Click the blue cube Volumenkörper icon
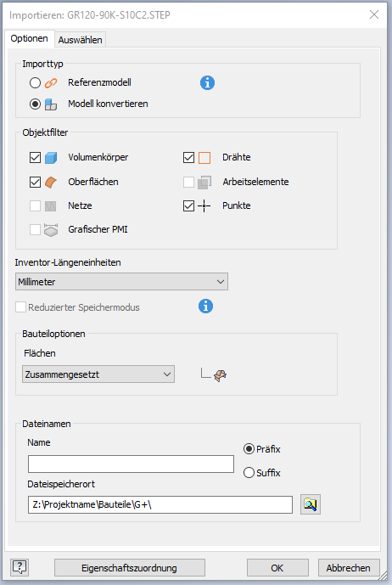 point(51,158)
